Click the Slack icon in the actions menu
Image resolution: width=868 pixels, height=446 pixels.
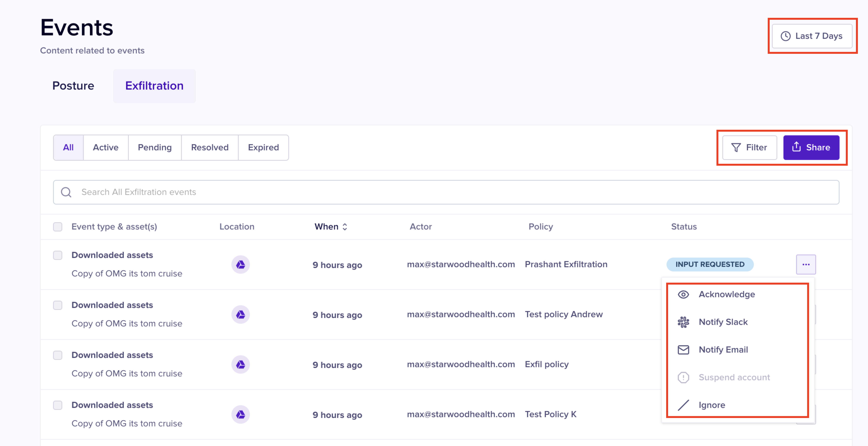pyautogui.click(x=683, y=322)
